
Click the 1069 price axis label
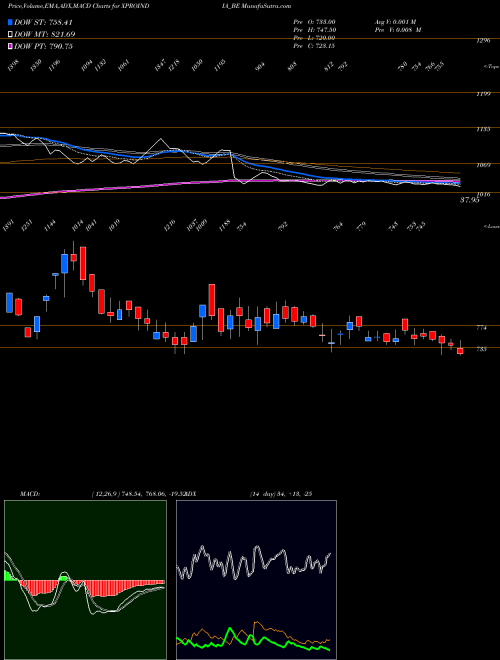click(x=484, y=165)
